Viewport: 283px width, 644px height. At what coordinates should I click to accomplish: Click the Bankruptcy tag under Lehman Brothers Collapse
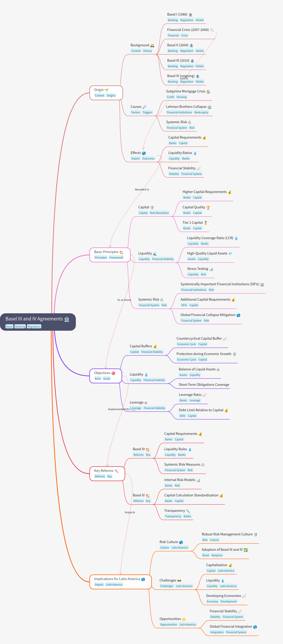[x=201, y=112]
